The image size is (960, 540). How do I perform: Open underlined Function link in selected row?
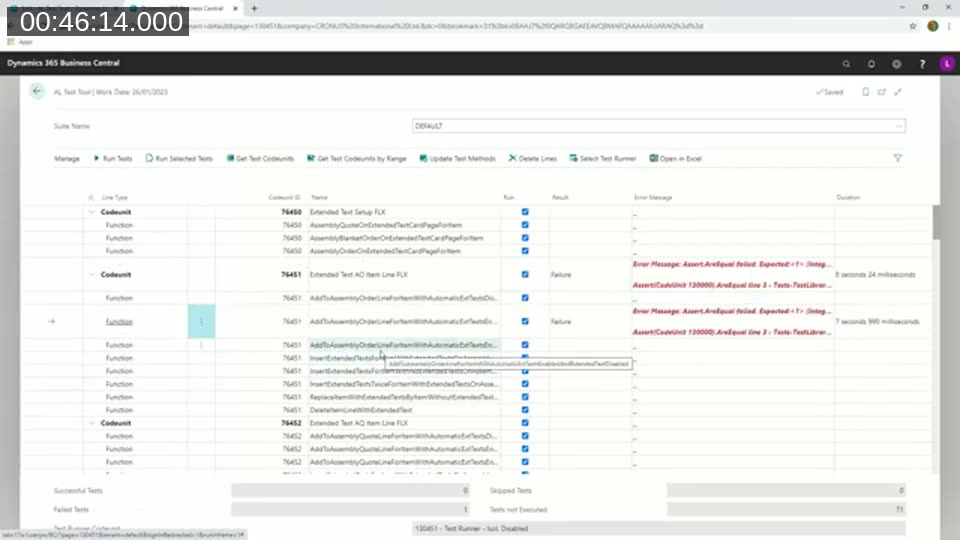pyautogui.click(x=119, y=321)
